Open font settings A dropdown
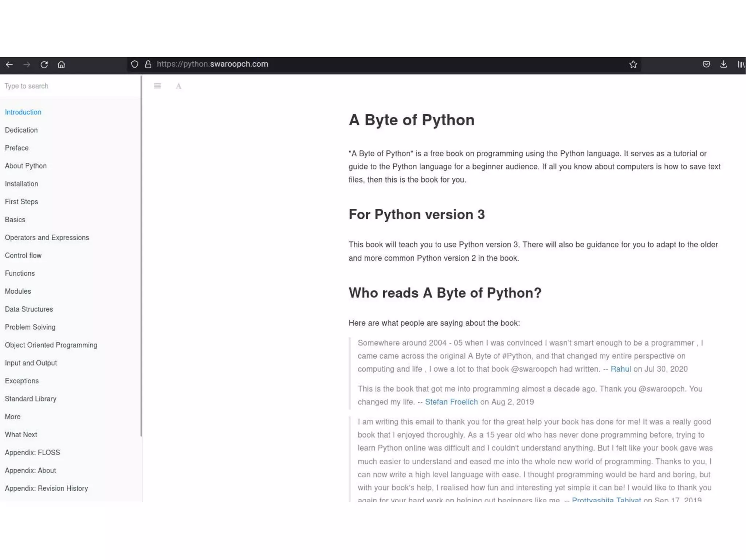 point(178,86)
